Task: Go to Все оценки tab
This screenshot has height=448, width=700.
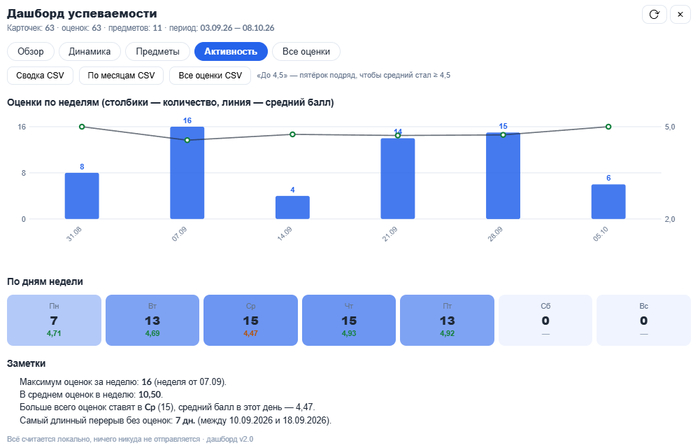Action: (306, 51)
